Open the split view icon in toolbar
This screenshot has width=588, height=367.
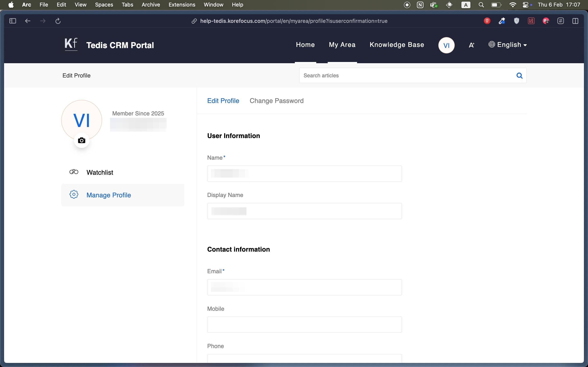(575, 21)
